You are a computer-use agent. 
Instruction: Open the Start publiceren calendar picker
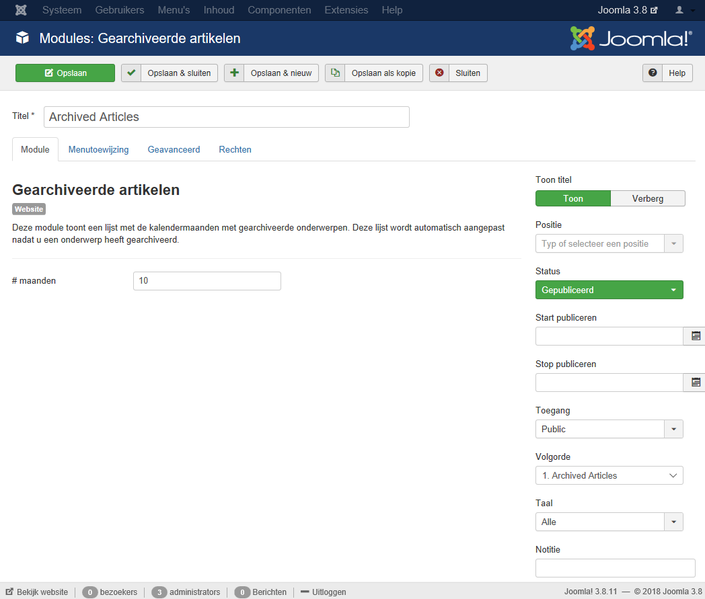tap(695, 336)
